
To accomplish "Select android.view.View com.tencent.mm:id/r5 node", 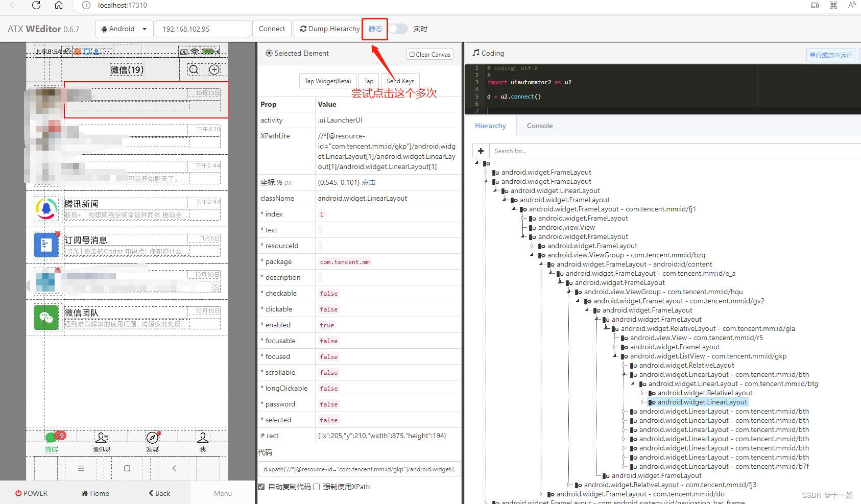I will tap(697, 338).
